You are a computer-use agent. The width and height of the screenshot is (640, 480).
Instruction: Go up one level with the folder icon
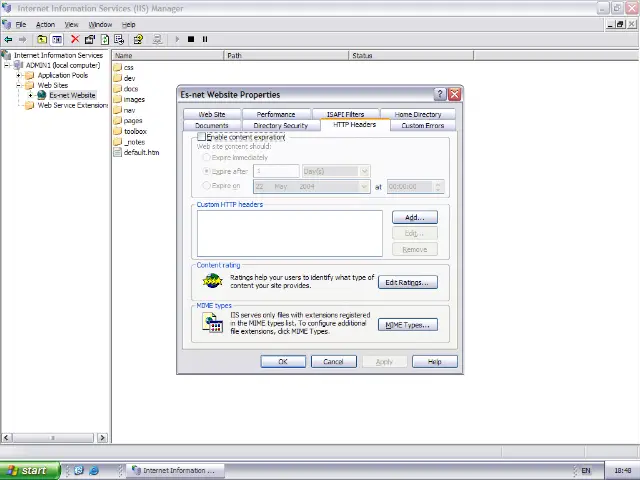42,40
